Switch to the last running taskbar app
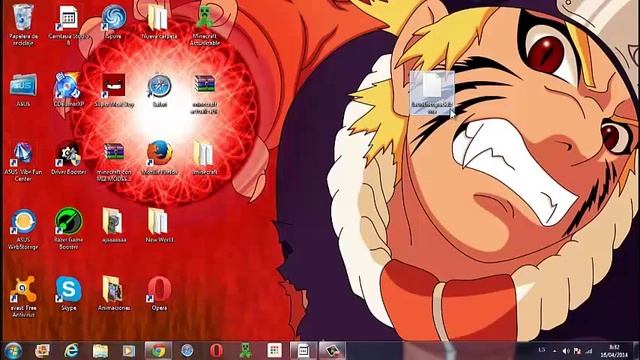This screenshot has width=640, height=360. pos(332,351)
